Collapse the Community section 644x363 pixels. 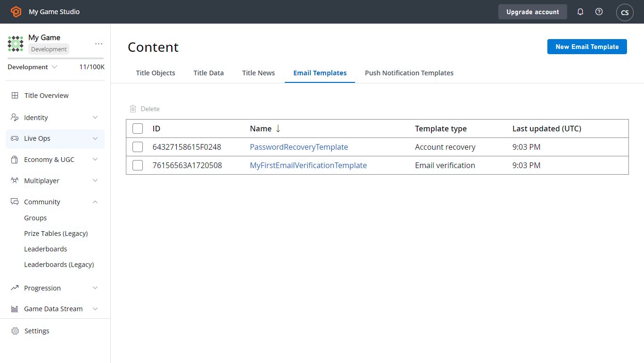point(55,202)
